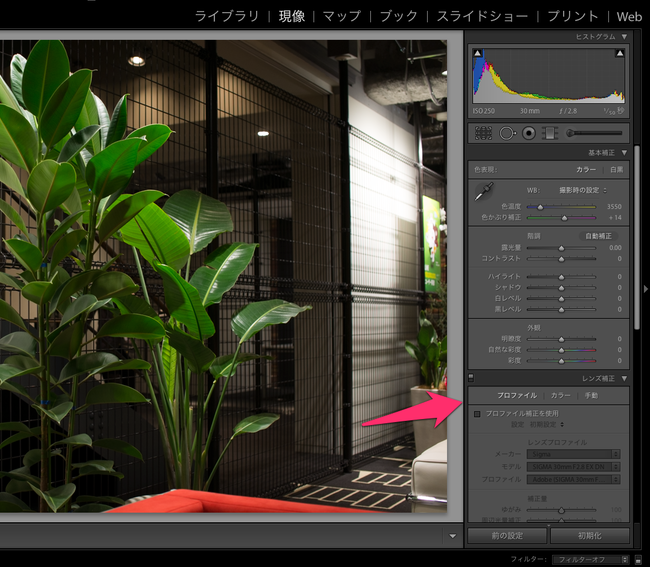The width and height of the screenshot is (650, 567).
Task: Select the Red Eye Correction tool
Action: pyautogui.click(x=529, y=133)
